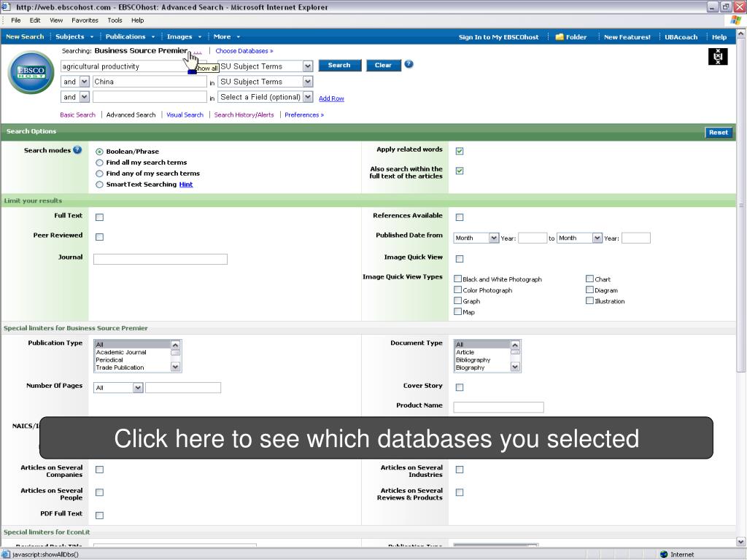Click Sign In to My EBSCOhost

(x=498, y=36)
